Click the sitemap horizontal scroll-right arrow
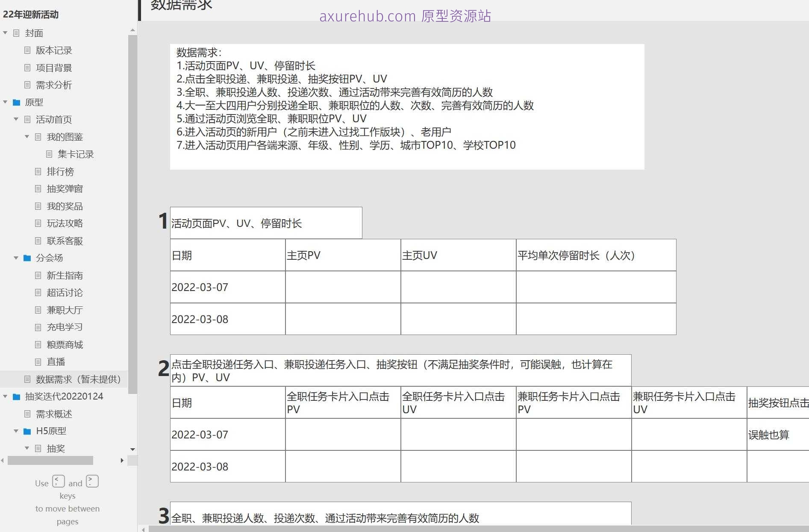Screen dimensions: 809x532 [122, 460]
